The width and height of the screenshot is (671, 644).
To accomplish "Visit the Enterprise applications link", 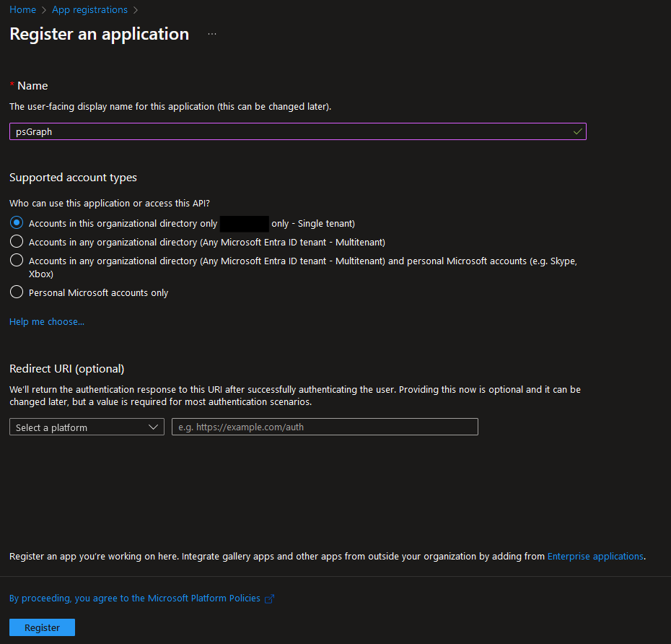I will pyautogui.click(x=595, y=556).
